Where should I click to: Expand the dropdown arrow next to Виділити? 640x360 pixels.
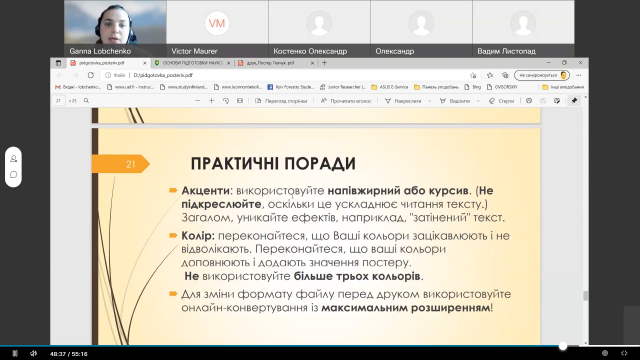point(478,101)
